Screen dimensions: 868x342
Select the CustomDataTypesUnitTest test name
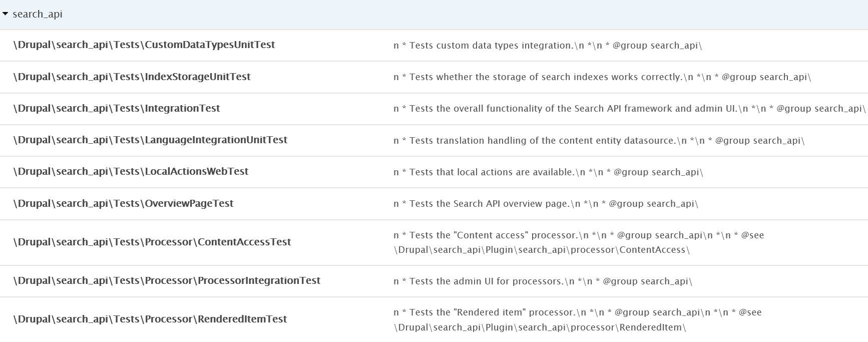144,45
